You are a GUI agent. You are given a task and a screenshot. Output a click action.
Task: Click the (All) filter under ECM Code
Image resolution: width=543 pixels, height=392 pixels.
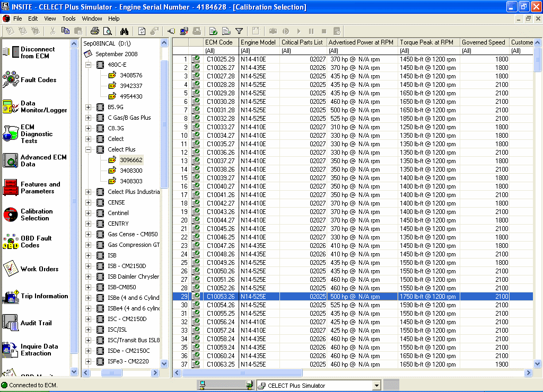[221, 51]
